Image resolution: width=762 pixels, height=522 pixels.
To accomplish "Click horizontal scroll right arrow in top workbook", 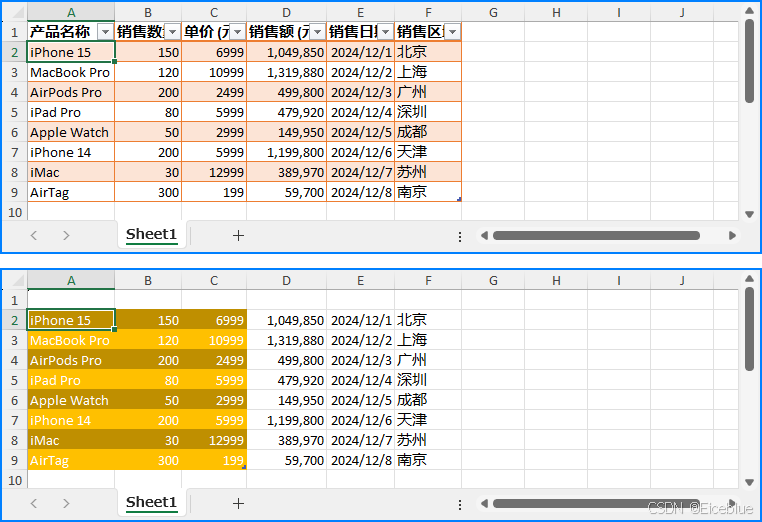I will coord(732,236).
